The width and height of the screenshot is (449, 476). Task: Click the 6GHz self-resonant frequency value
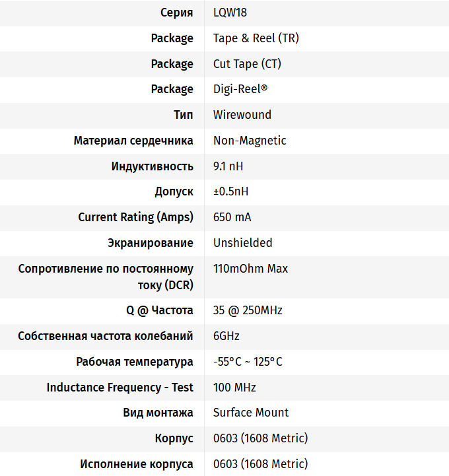[226, 336]
